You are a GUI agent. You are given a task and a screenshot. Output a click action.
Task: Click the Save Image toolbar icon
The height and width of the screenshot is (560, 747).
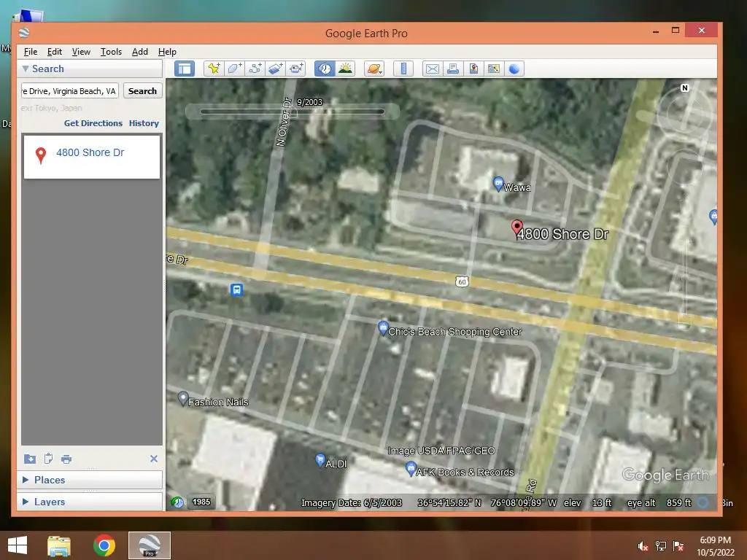(x=473, y=69)
